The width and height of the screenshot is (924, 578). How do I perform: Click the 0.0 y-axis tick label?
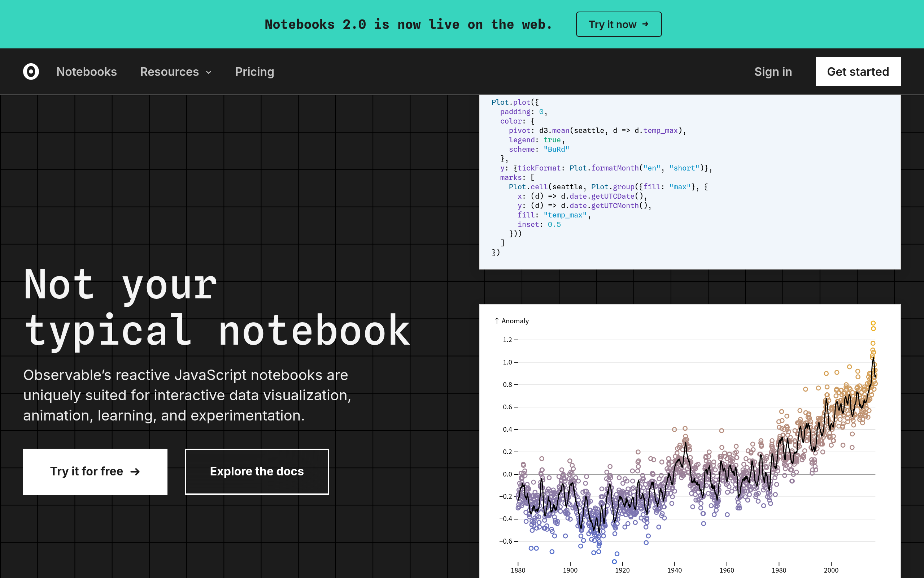pyautogui.click(x=507, y=474)
